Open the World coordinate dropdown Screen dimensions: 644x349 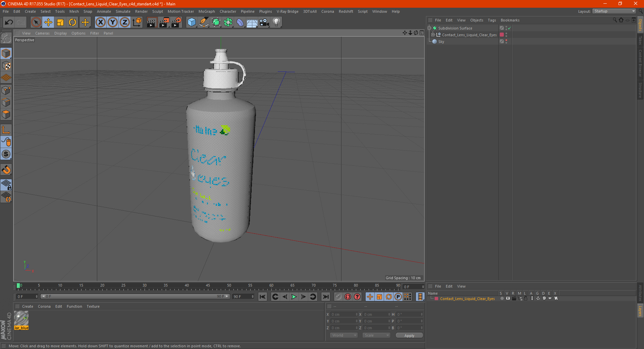pyautogui.click(x=344, y=335)
